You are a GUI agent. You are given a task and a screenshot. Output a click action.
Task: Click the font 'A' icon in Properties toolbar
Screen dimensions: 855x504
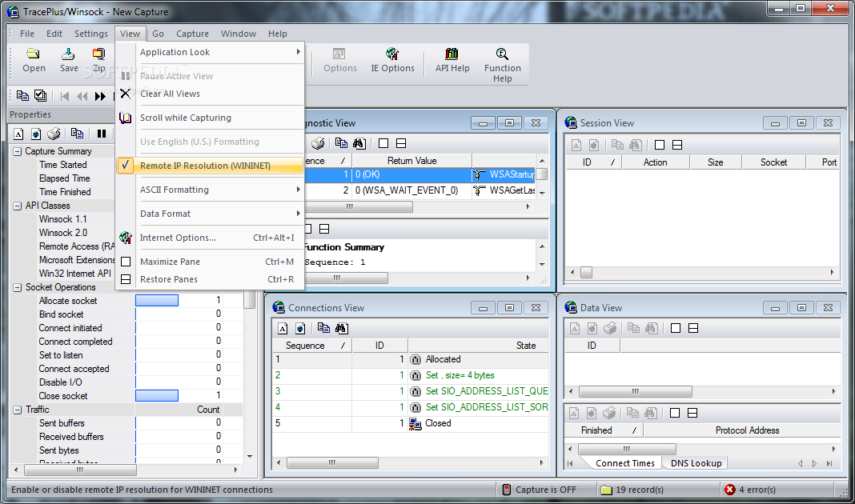[x=18, y=134]
